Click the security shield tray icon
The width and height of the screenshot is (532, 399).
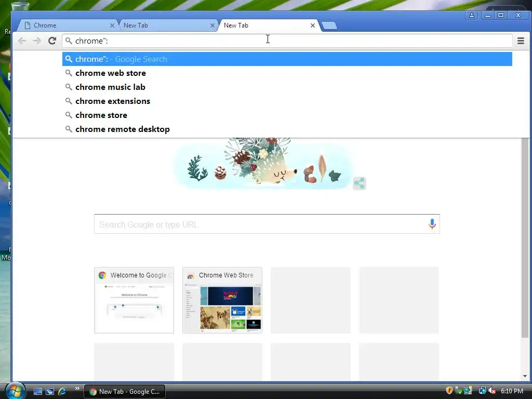(x=449, y=391)
